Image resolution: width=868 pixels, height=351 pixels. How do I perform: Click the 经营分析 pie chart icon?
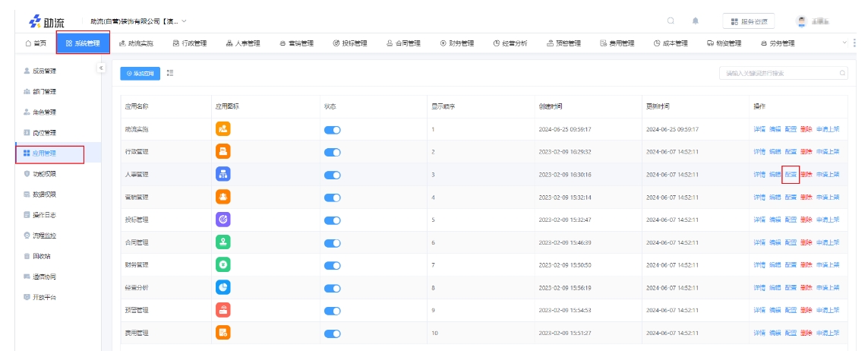(223, 287)
